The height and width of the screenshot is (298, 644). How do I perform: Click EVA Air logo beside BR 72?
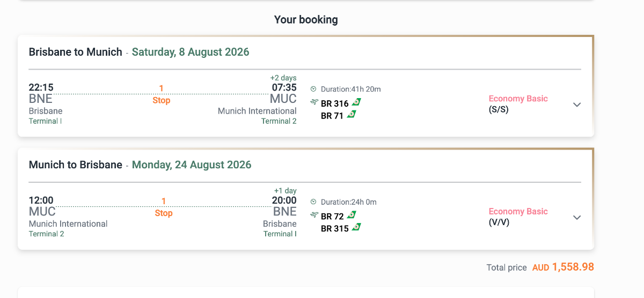click(352, 215)
